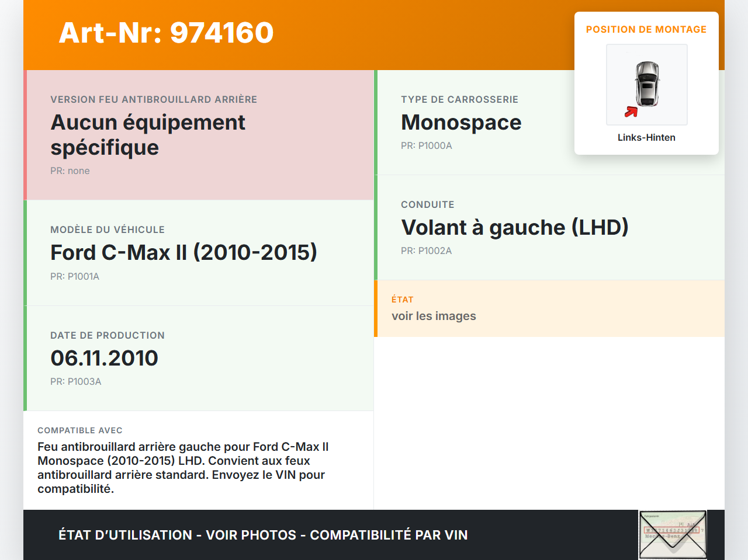The height and width of the screenshot is (560, 748).
Task: Select the Links-Hinten caption under the car
Action: (x=646, y=137)
